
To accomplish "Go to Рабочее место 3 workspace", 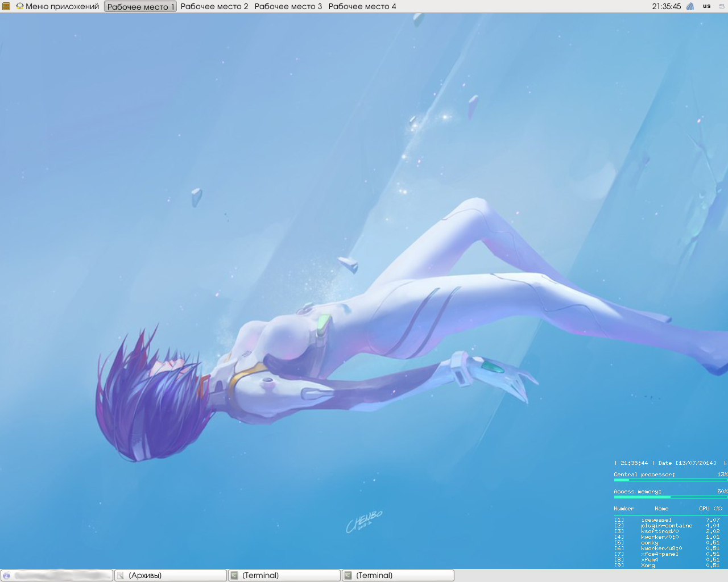I will [x=288, y=6].
